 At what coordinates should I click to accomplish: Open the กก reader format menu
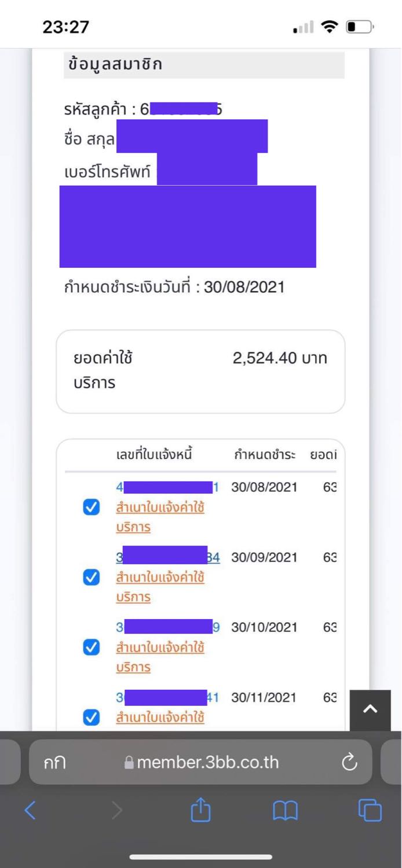click(54, 763)
